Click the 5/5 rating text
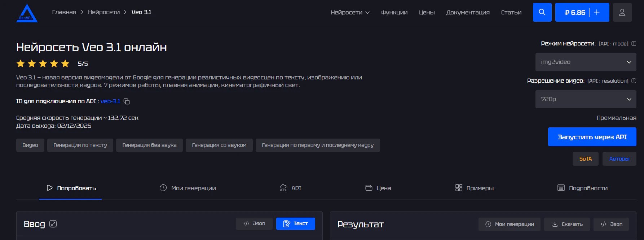 (83, 64)
